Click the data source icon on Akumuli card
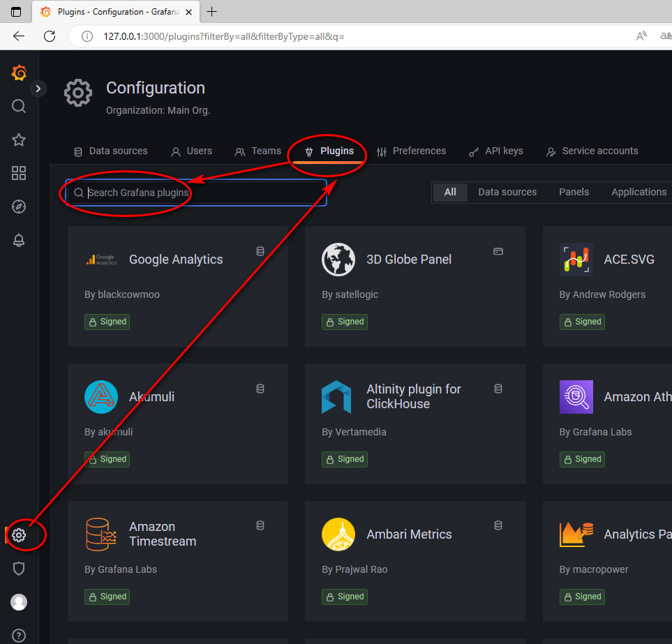The width and height of the screenshot is (672, 644). (x=260, y=389)
